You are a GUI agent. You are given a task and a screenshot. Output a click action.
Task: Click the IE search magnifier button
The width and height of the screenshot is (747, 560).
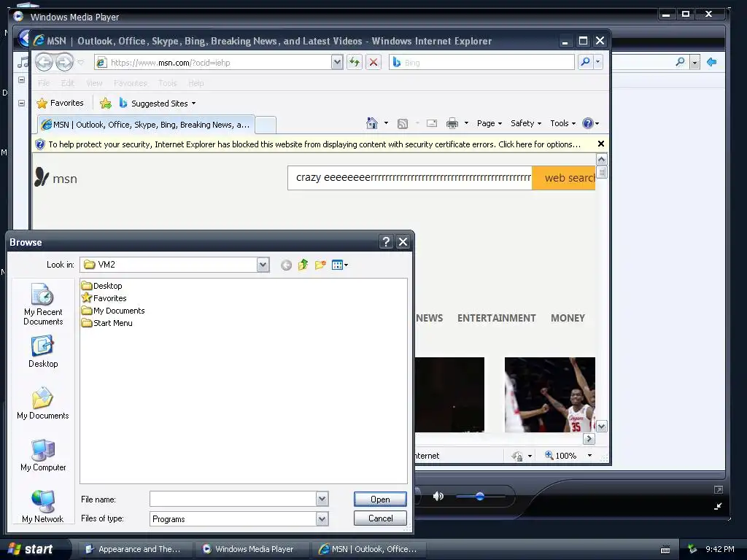click(585, 62)
